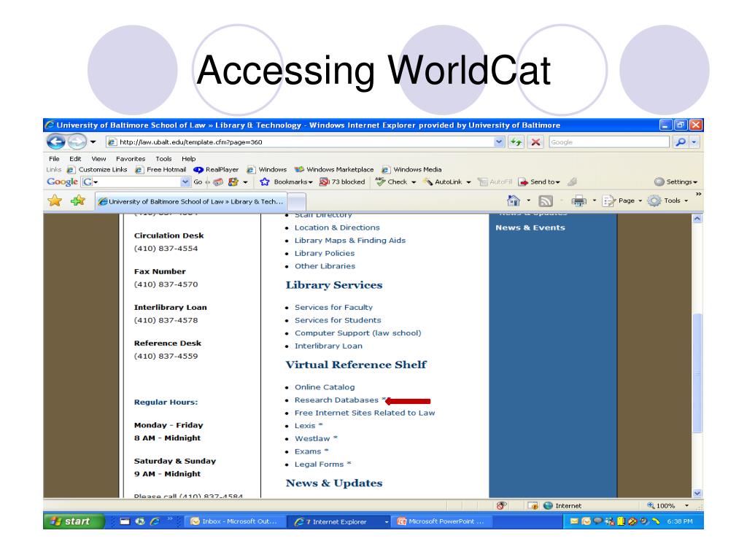Click Computer Support (law school) link
747x560 pixels.
click(x=357, y=333)
